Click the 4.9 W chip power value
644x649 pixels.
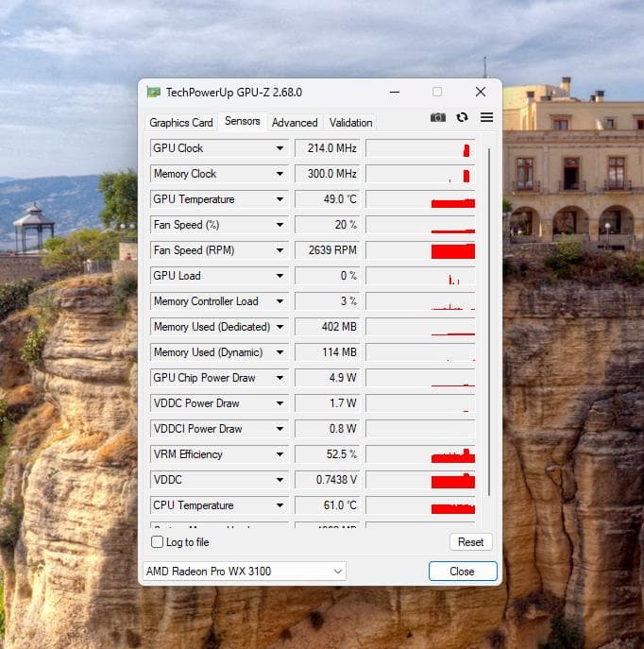click(328, 378)
